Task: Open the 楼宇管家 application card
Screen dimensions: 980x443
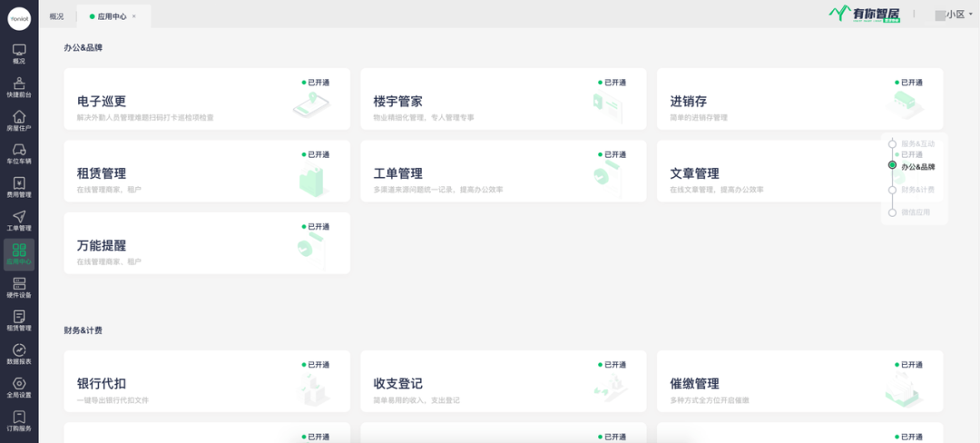Action: point(503,99)
